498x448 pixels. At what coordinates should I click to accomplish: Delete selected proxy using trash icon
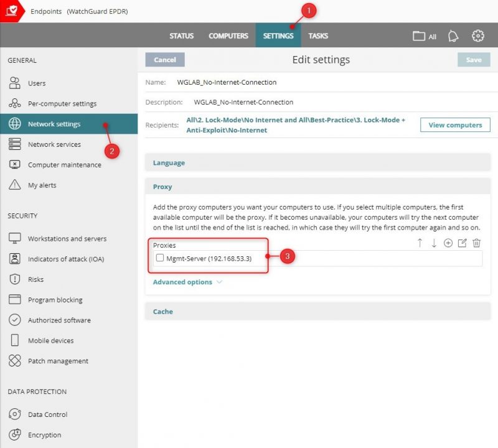click(477, 244)
